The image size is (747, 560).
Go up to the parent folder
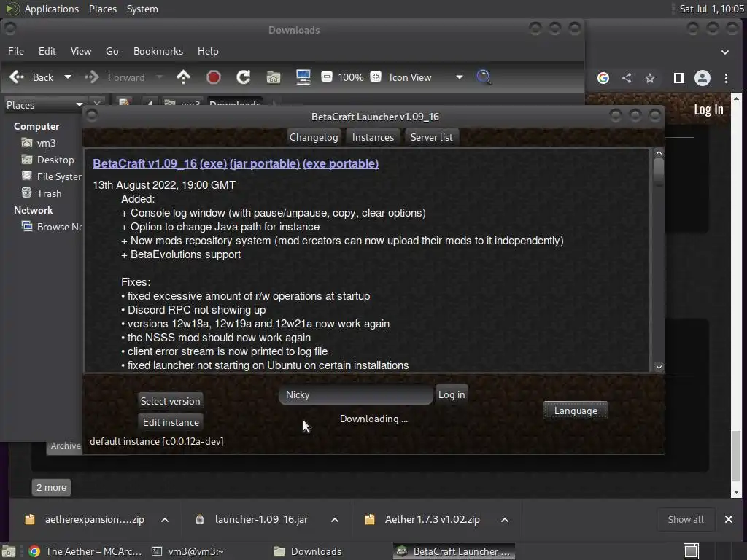point(183,77)
